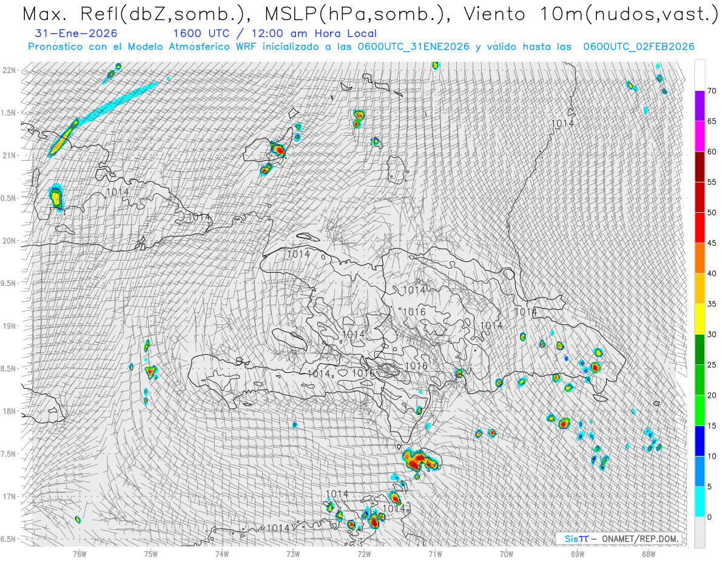Click the '69W' longitude label
Viewport: 728px width, 562px height.
pos(577,553)
